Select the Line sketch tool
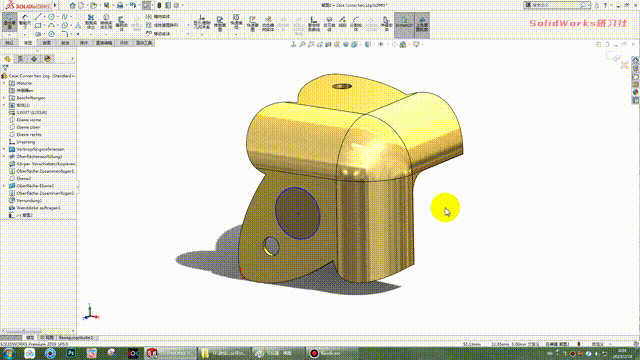The width and height of the screenshot is (640, 360). [x=38, y=17]
